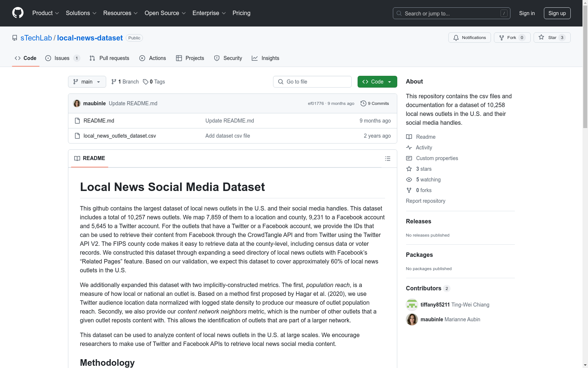The width and height of the screenshot is (588, 368).
Task: Open the sTechLab owner page
Action: pos(36,38)
